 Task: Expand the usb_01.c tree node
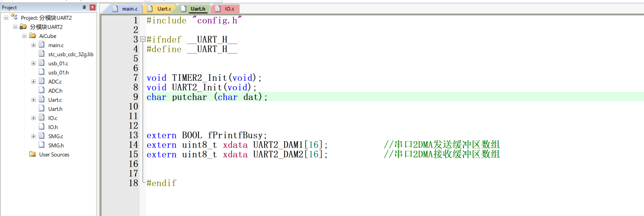pyautogui.click(x=33, y=63)
